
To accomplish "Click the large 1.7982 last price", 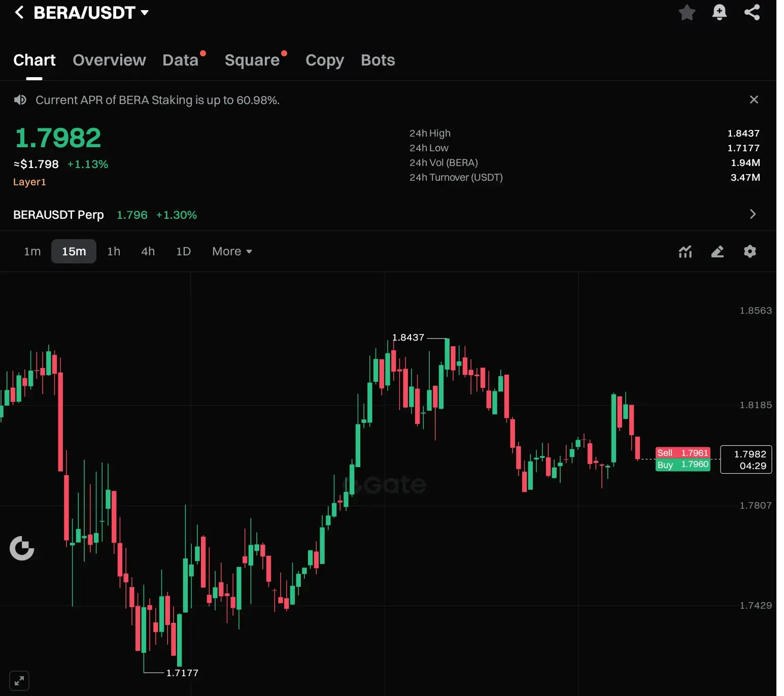I will tap(58, 138).
